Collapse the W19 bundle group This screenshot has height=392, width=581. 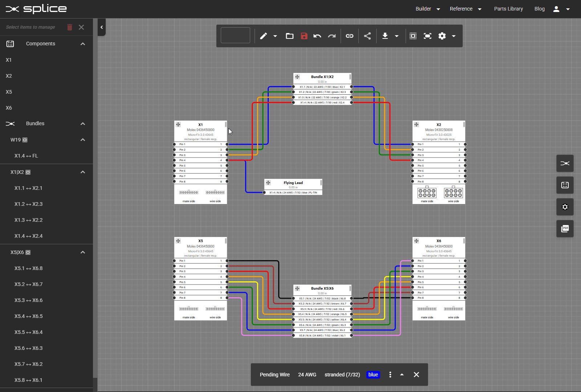83,140
